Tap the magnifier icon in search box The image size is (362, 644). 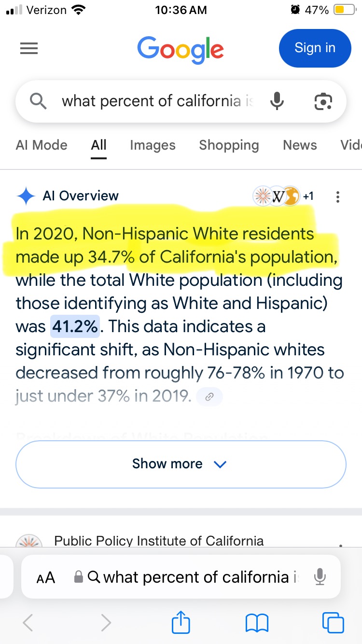tap(38, 101)
